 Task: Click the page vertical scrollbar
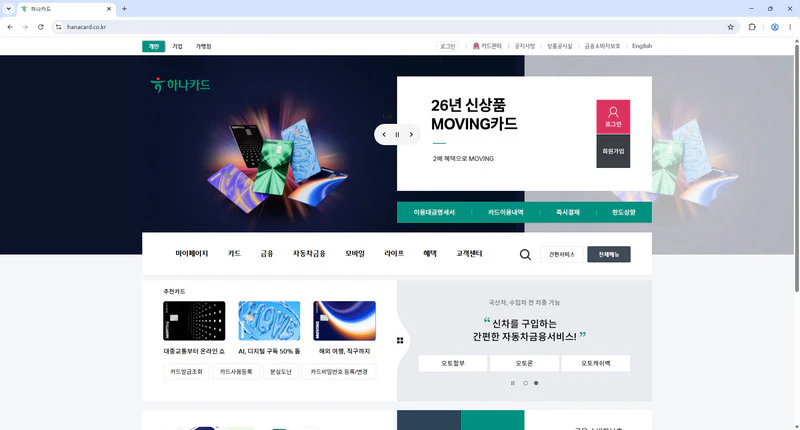[796, 168]
